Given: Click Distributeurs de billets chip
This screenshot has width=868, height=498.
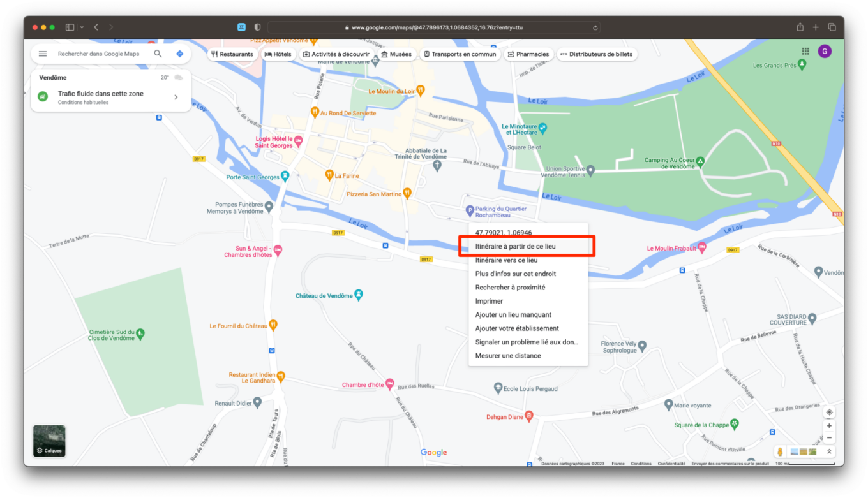Looking at the screenshot, I should pyautogui.click(x=596, y=54).
